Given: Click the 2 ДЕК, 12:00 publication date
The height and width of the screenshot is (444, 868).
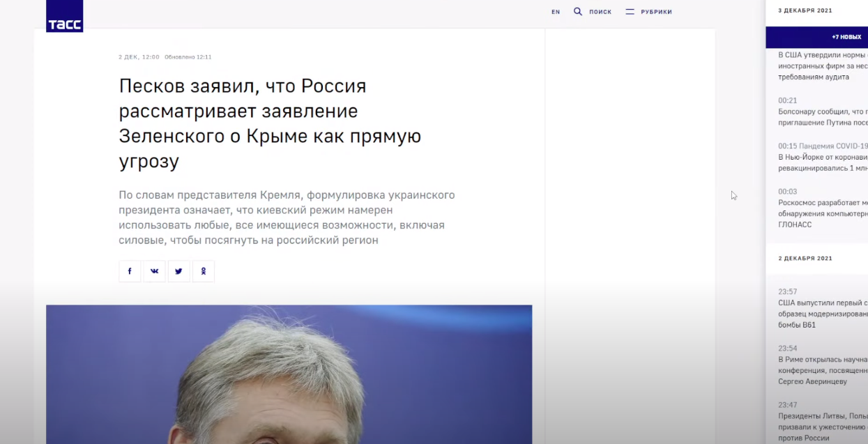Looking at the screenshot, I should click(x=139, y=57).
